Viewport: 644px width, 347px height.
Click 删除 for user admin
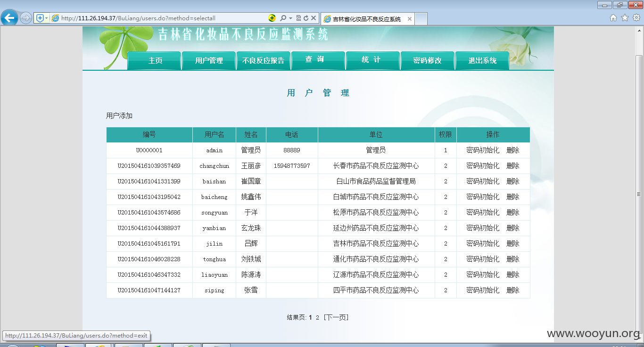[x=513, y=150]
